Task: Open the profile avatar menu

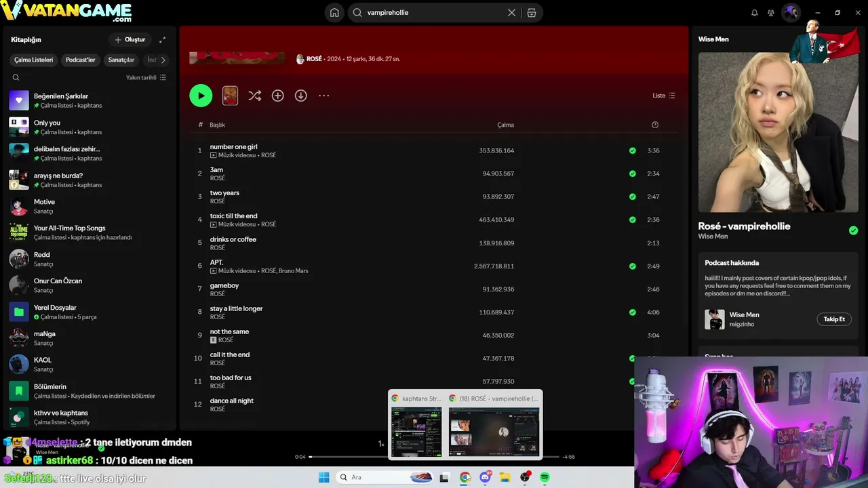Action: 791,12
